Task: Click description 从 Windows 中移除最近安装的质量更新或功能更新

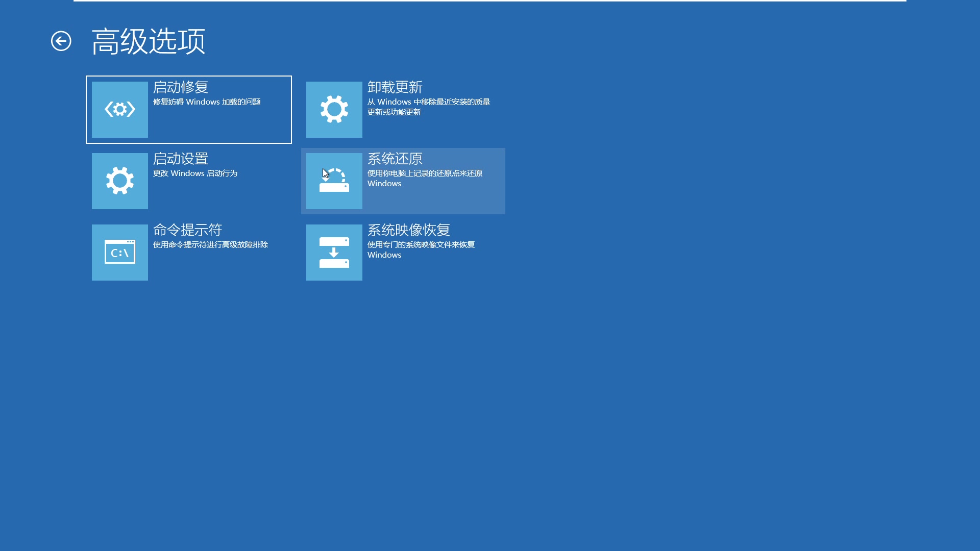Action: pos(429,107)
